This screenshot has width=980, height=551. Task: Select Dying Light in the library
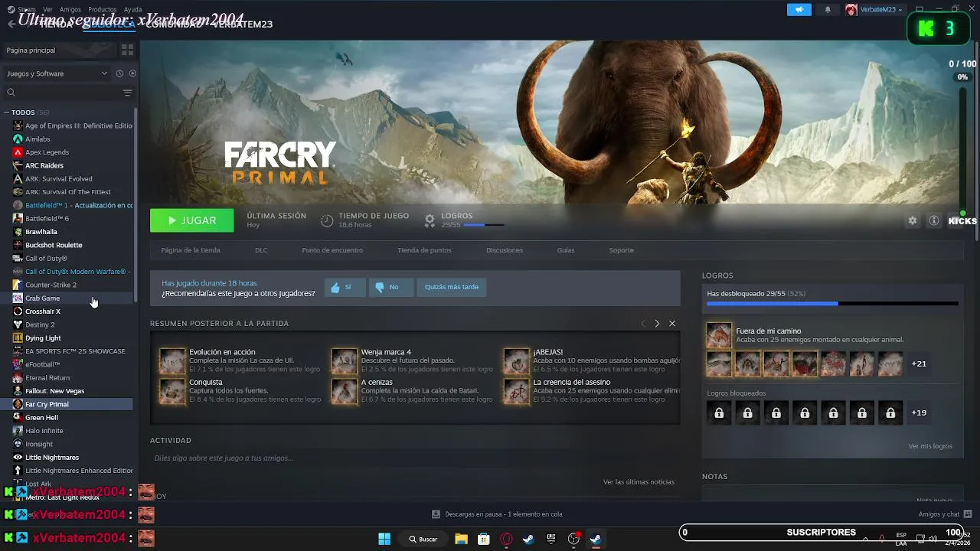pos(43,337)
